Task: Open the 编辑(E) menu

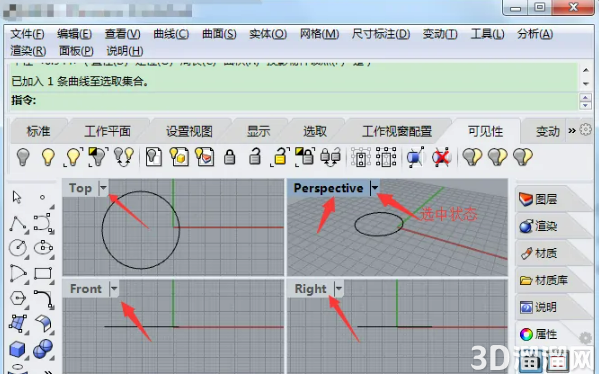Action: [74, 34]
